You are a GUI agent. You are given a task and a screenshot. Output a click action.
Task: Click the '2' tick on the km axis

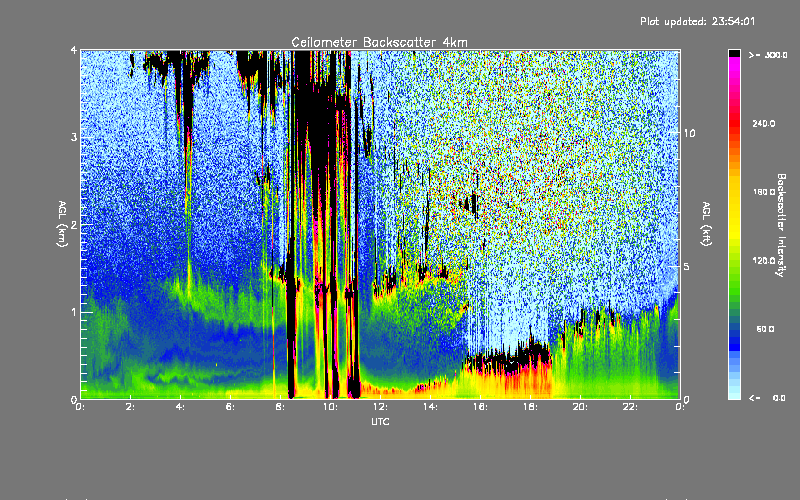[x=74, y=224]
